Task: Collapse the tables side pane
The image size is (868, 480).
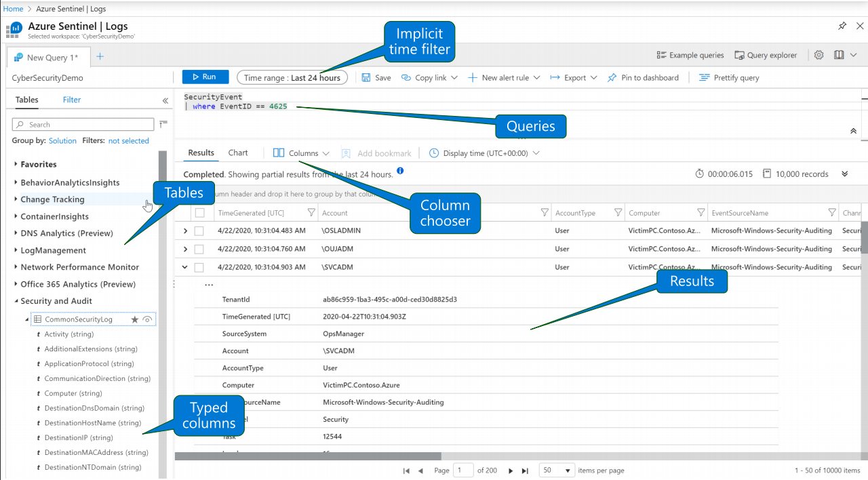Action: (x=165, y=100)
